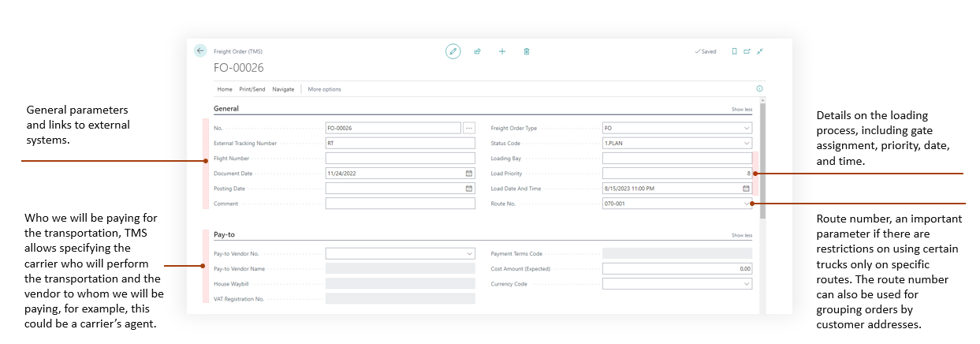Expand the Freight Order Type dropdown

pyautogui.click(x=746, y=129)
